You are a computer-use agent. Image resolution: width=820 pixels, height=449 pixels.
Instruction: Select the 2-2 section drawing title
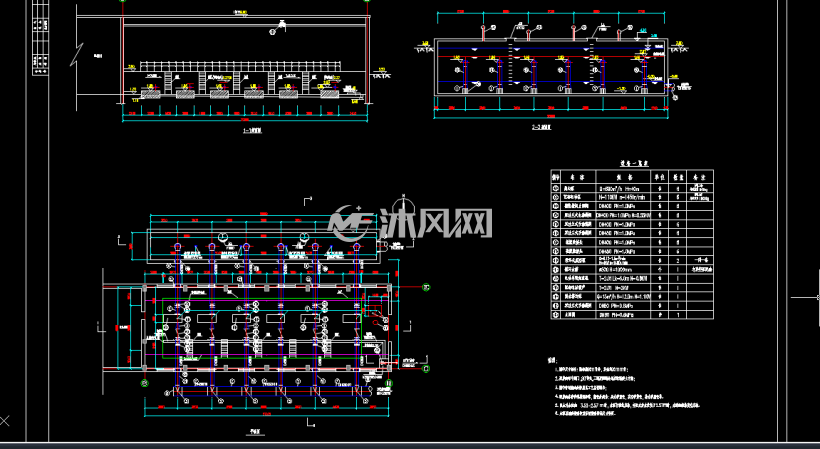(x=541, y=127)
